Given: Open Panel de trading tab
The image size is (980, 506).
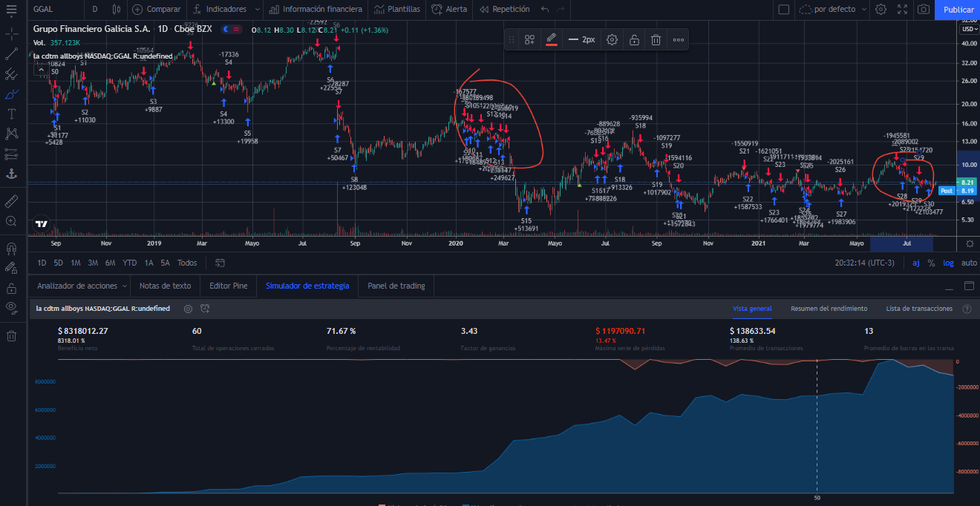Looking at the screenshot, I should click(396, 286).
